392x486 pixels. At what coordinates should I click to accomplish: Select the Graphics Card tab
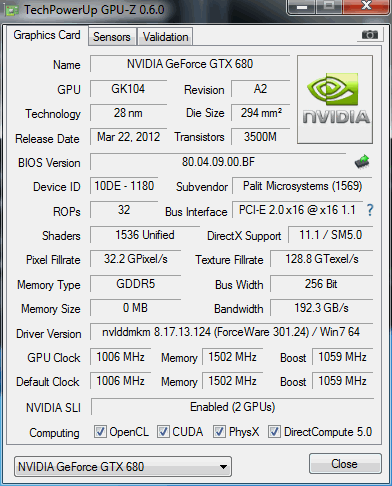[x=47, y=35]
